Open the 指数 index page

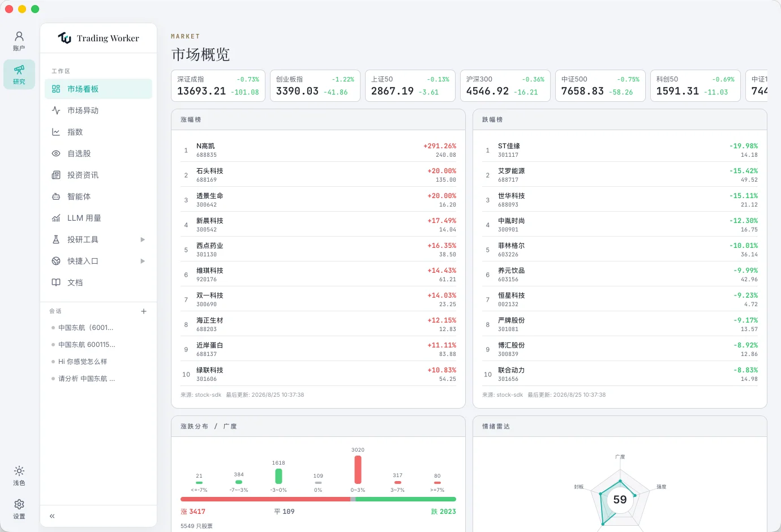pyautogui.click(x=98, y=132)
